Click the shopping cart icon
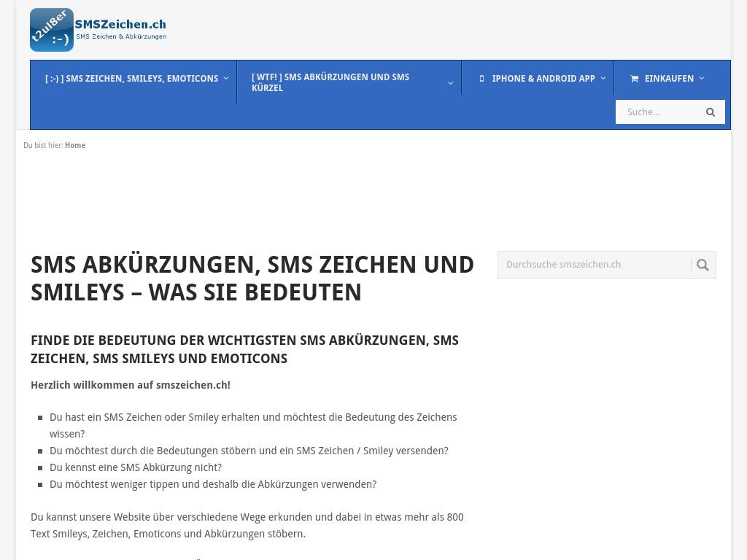This screenshot has height=560, width=747. (634, 79)
